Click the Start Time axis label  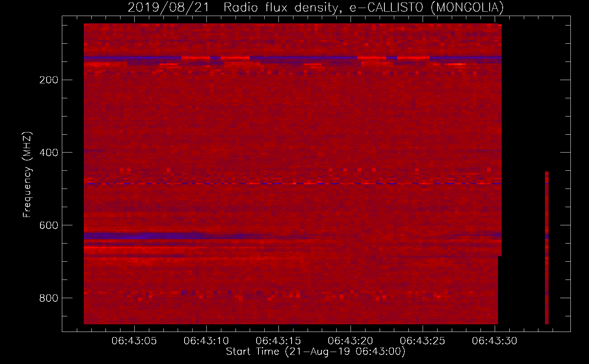point(316,352)
